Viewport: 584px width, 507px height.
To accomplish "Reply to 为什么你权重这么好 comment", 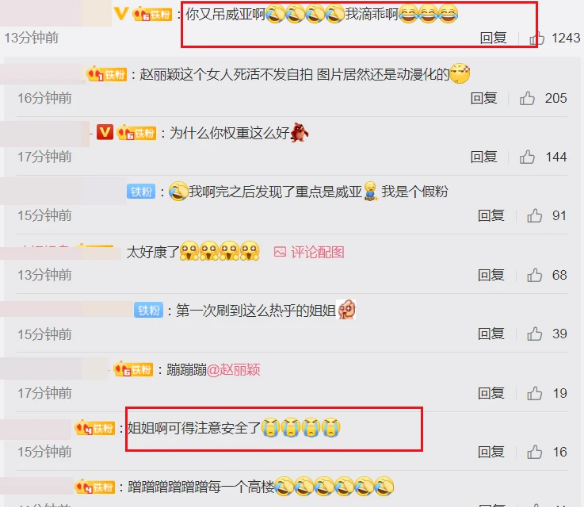I will (x=484, y=157).
